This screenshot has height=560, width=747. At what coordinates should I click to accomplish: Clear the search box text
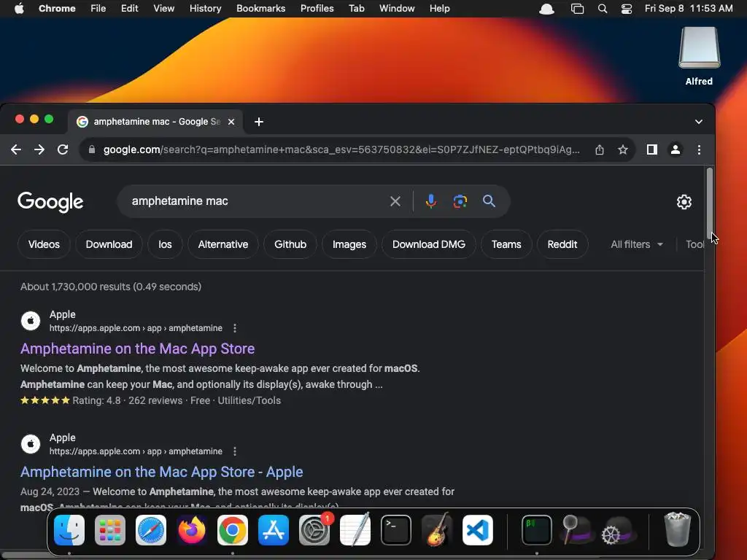pyautogui.click(x=395, y=201)
